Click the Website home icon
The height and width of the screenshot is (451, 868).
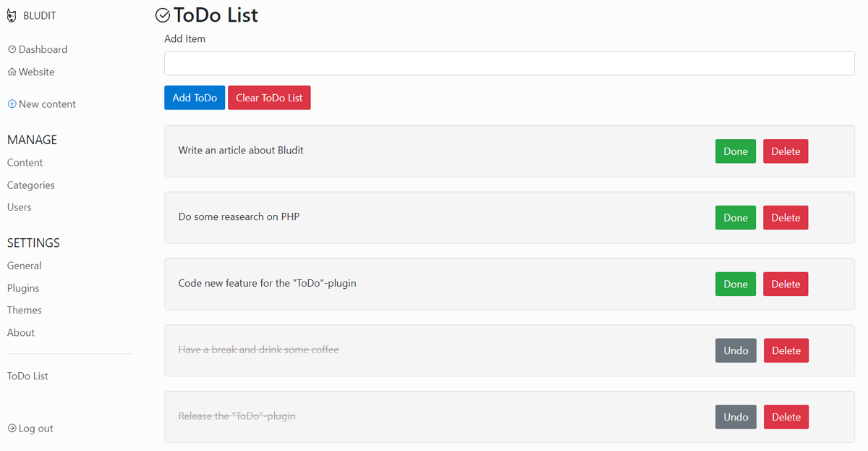[x=12, y=72]
